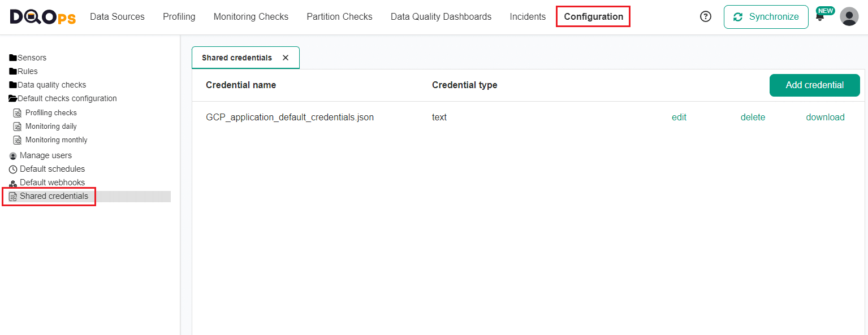The image size is (868, 335).
Task: Open Default schedules page
Action: (x=53, y=169)
